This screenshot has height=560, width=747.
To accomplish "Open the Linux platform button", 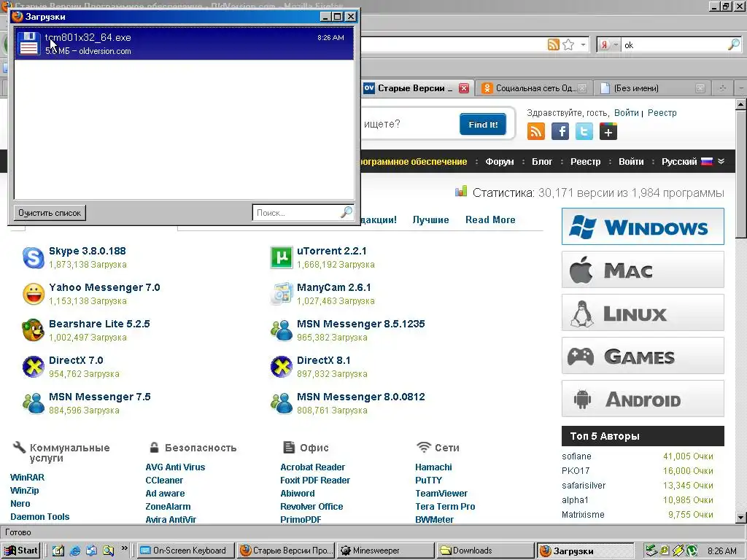I will [643, 312].
